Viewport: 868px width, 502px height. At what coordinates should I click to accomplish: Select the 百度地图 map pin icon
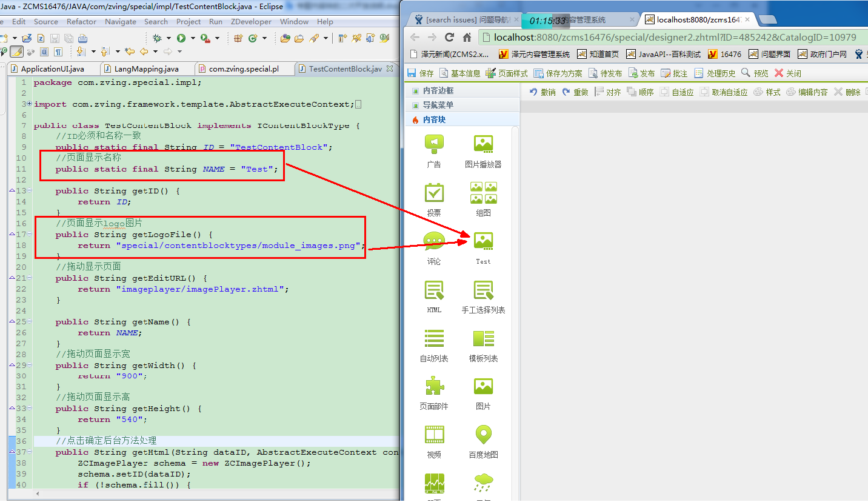[x=483, y=435]
